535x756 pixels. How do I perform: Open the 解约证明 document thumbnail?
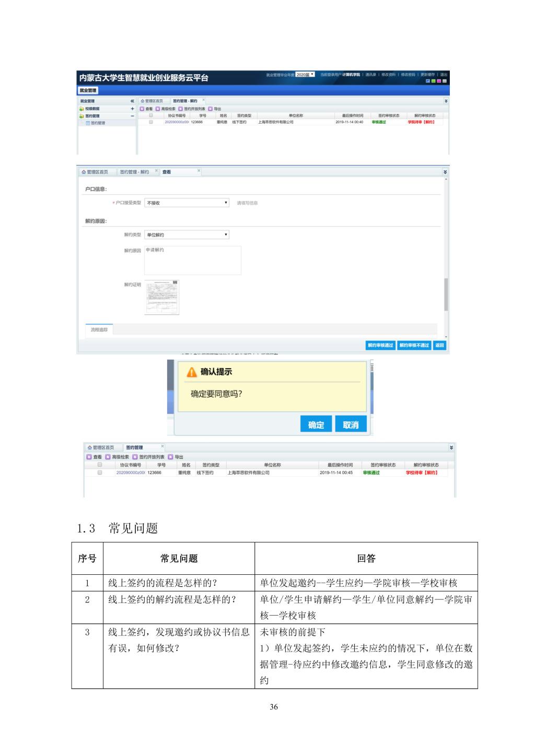click(161, 298)
